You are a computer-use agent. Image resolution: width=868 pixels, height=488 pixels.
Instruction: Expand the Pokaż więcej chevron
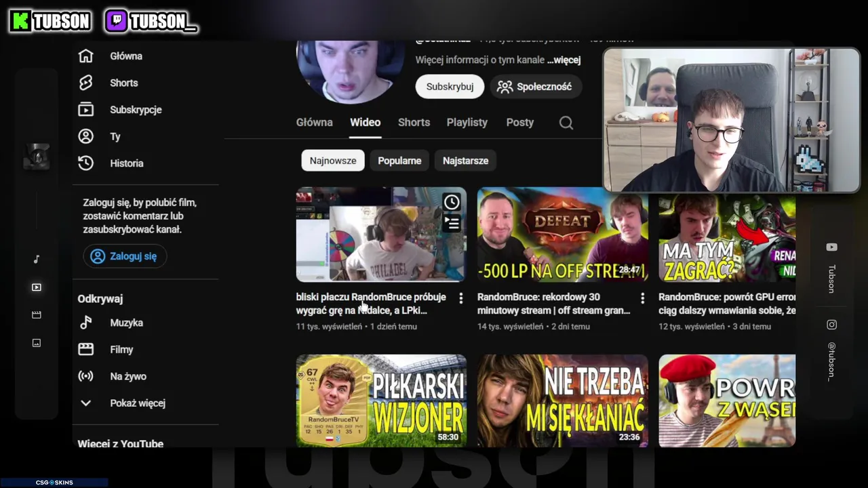(x=85, y=403)
